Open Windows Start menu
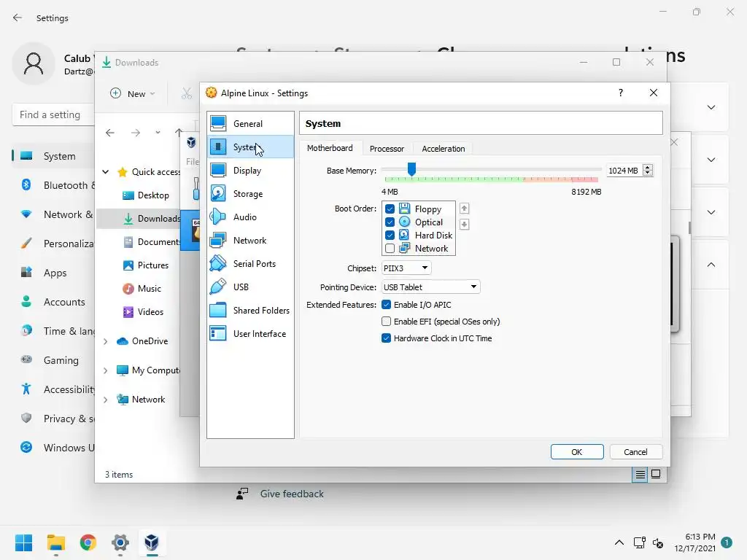 pyautogui.click(x=23, y=542)
